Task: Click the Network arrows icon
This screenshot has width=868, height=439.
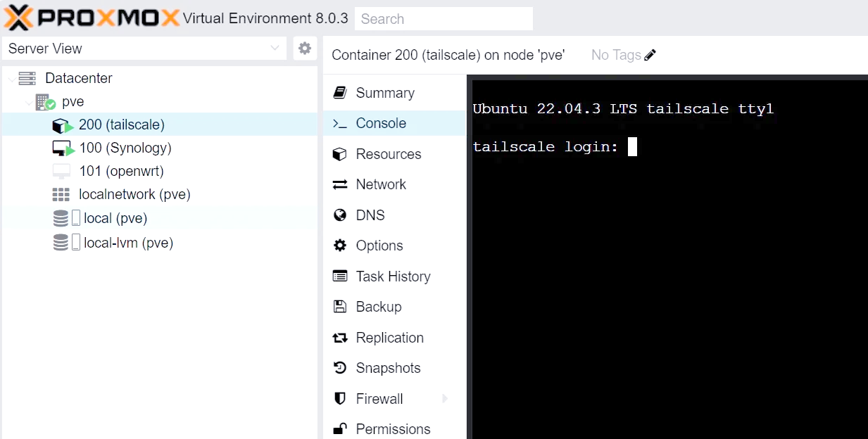Action: pos(340,184)
